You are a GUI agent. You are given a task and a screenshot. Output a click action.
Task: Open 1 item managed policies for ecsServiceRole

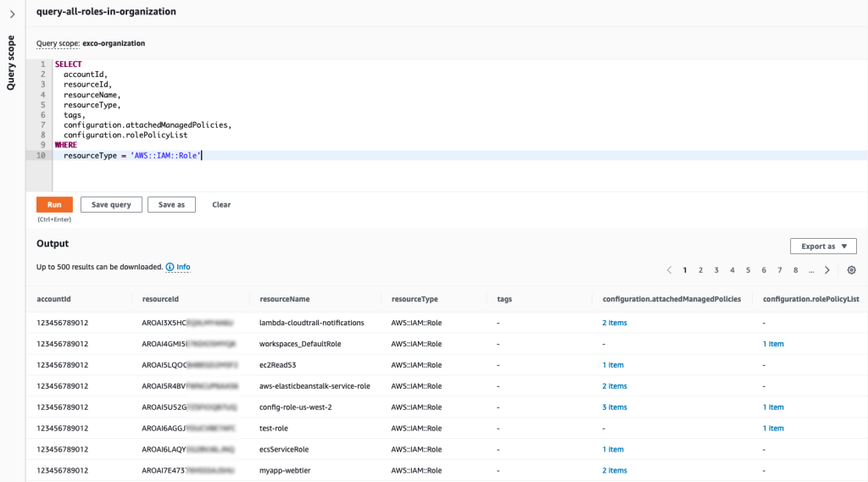click(613, 449)
